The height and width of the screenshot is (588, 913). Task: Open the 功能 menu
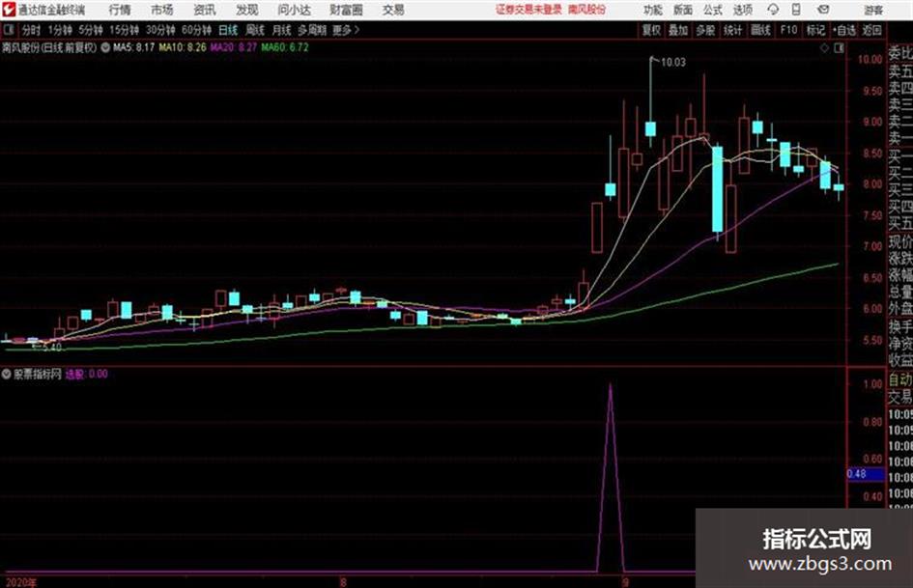coord(653,10)
